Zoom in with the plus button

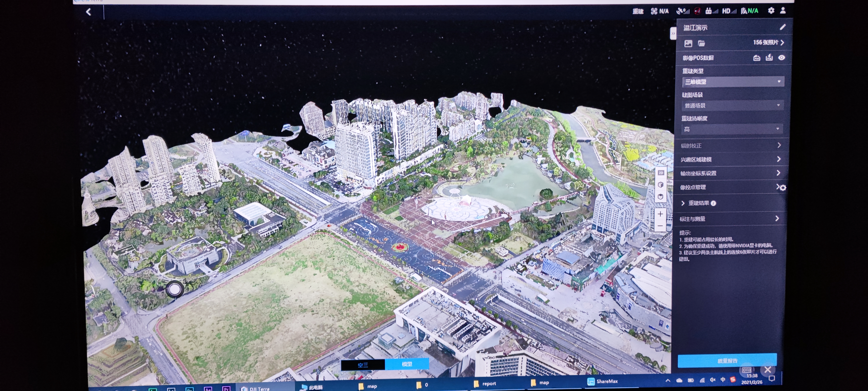tap(660, 214)
